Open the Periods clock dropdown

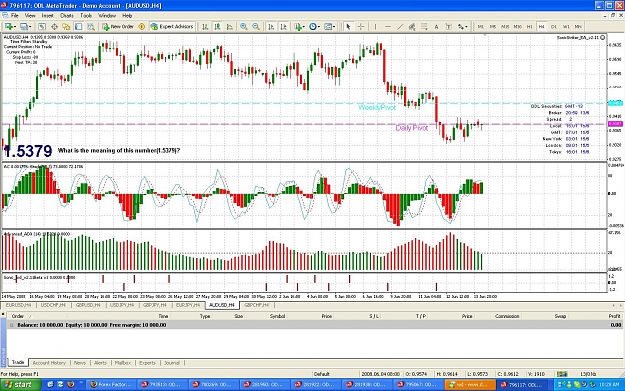click(314, 27)
